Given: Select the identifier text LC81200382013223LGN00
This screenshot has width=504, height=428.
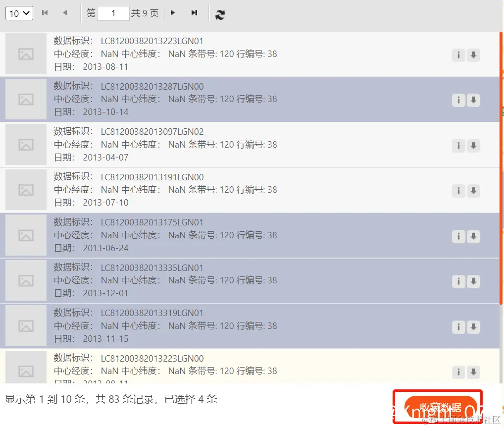Looking at the screenshot, I should 152,359.
